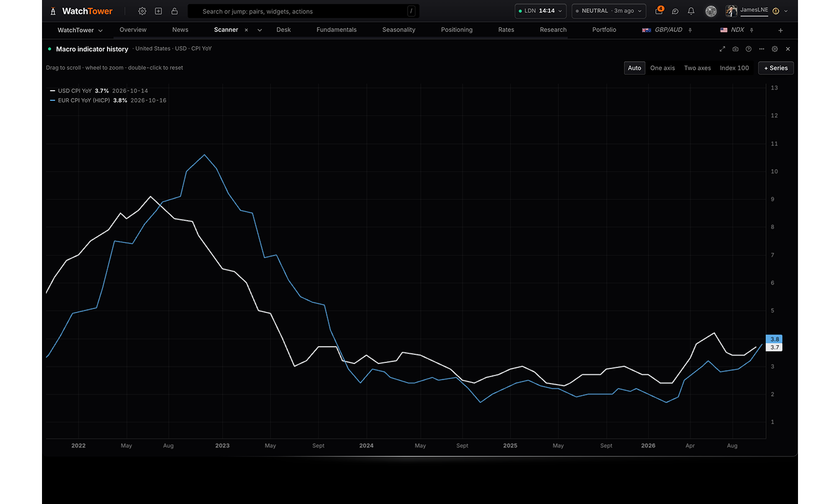
Task: Open the Research tab
Action: click(x=553, y=30)
